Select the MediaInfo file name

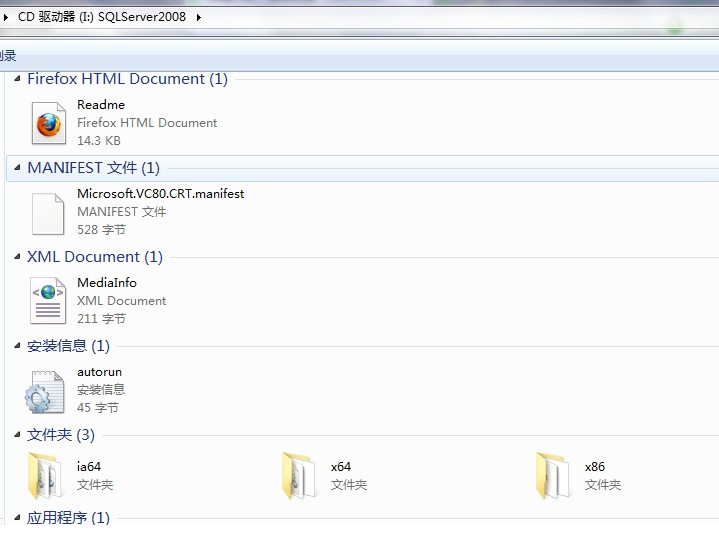click(107, 283)
